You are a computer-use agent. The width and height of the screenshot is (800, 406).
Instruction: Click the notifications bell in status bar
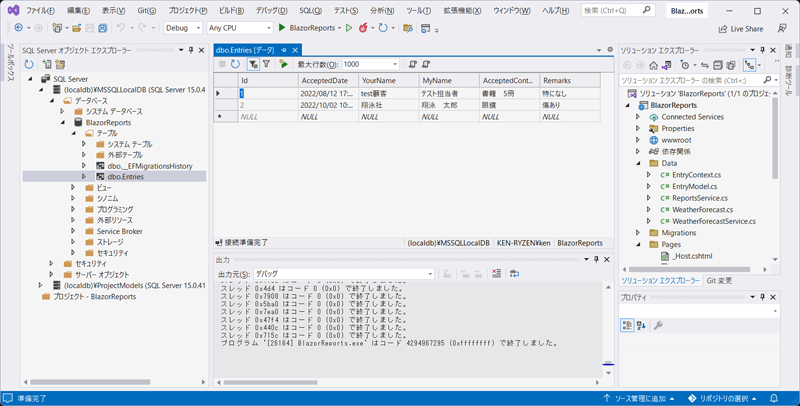point(773,398)
